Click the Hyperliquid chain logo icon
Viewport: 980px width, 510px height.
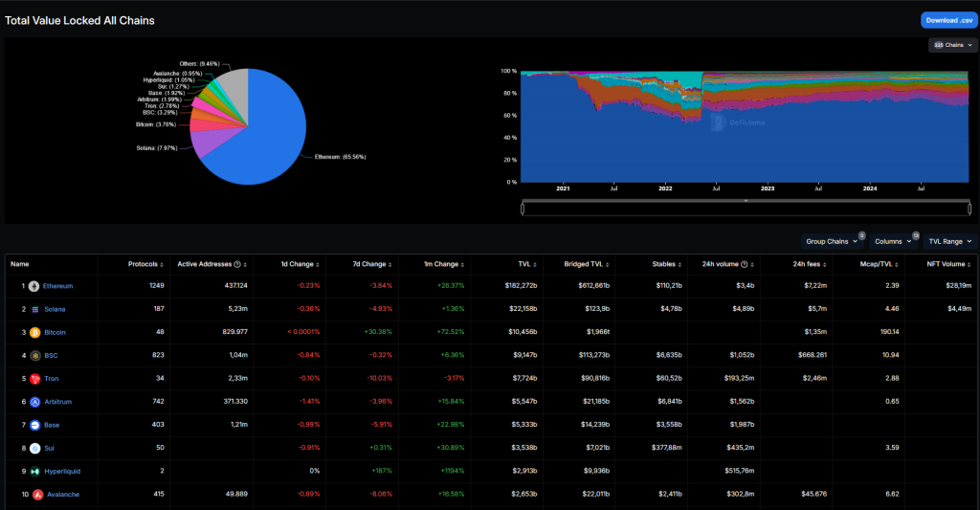click(35, 472)
